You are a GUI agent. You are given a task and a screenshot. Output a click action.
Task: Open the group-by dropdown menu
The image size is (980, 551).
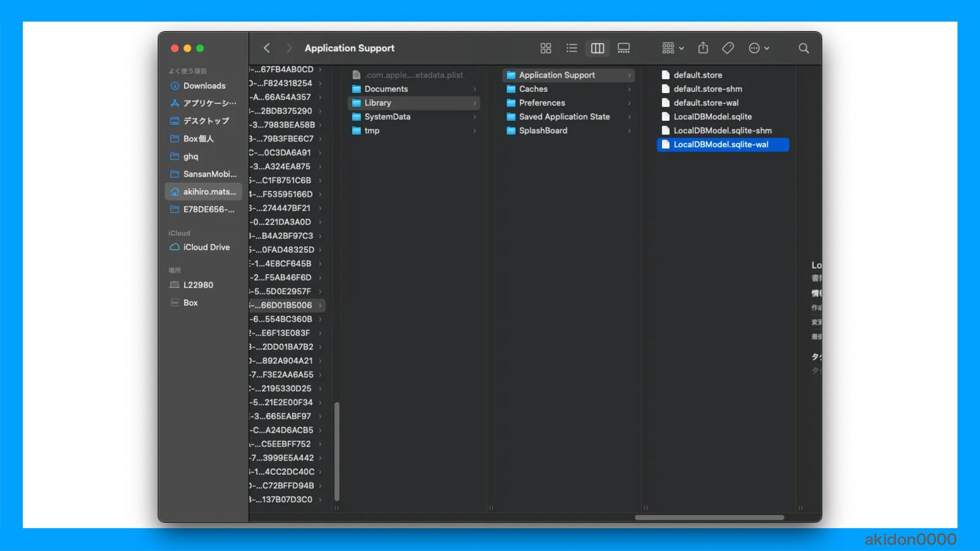[672, 48]
